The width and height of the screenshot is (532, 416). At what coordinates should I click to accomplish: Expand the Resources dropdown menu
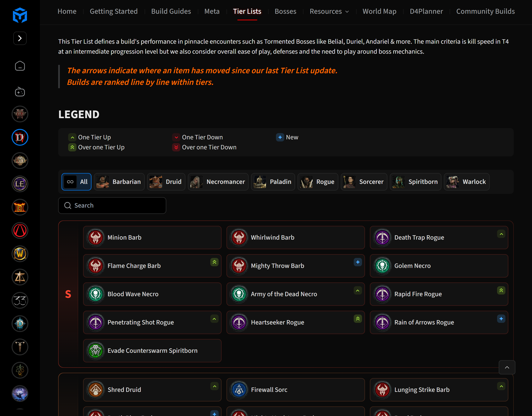pos(329,11)
